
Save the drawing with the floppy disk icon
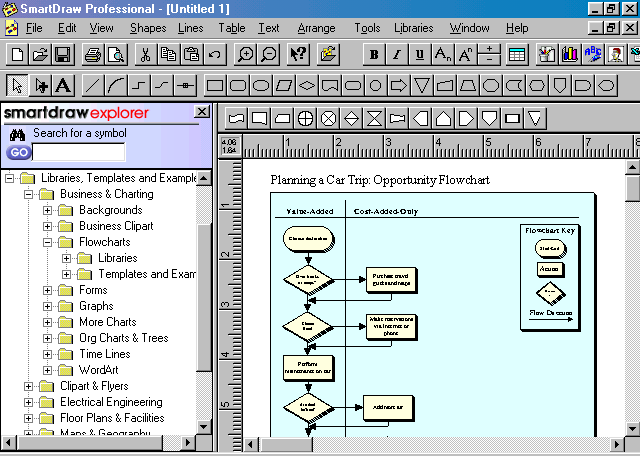(x=63, y=55)
